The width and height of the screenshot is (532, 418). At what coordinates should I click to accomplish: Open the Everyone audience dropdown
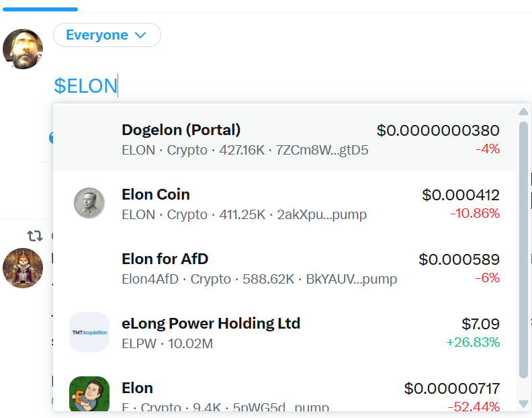point(107,35)
